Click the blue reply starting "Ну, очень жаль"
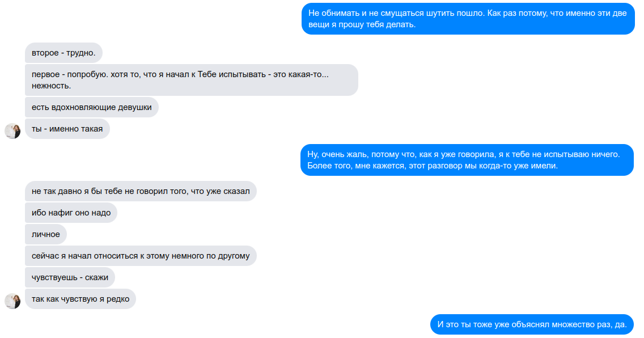This screenshot has width=644, height=338. pyautogui.click(x=467, y=160)
